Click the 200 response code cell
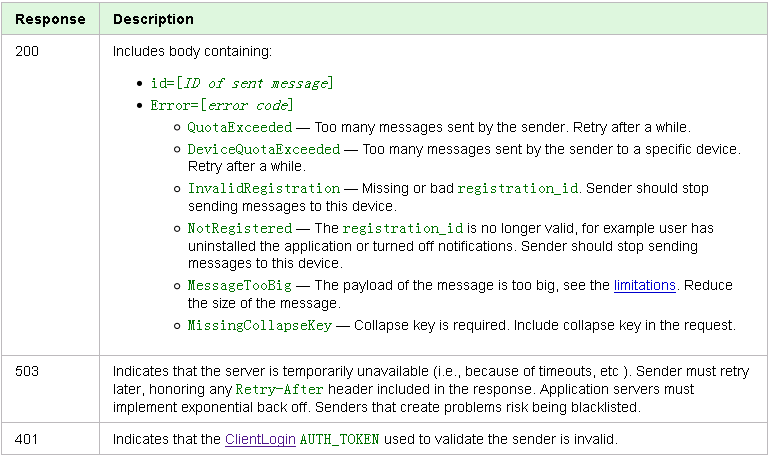 (x=50, y=195)
